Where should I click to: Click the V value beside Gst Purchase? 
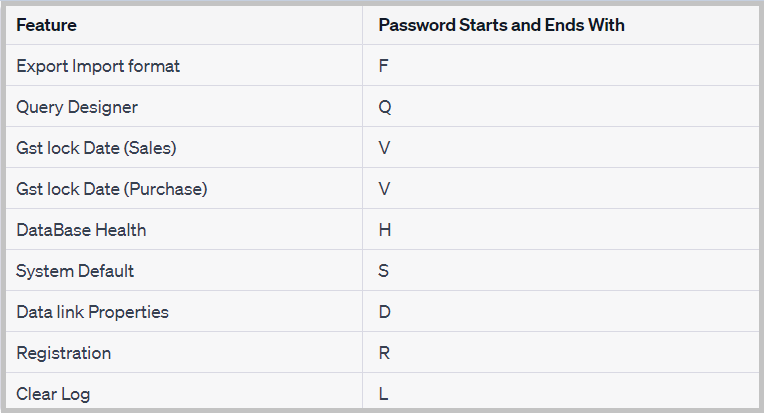(384, 188)
